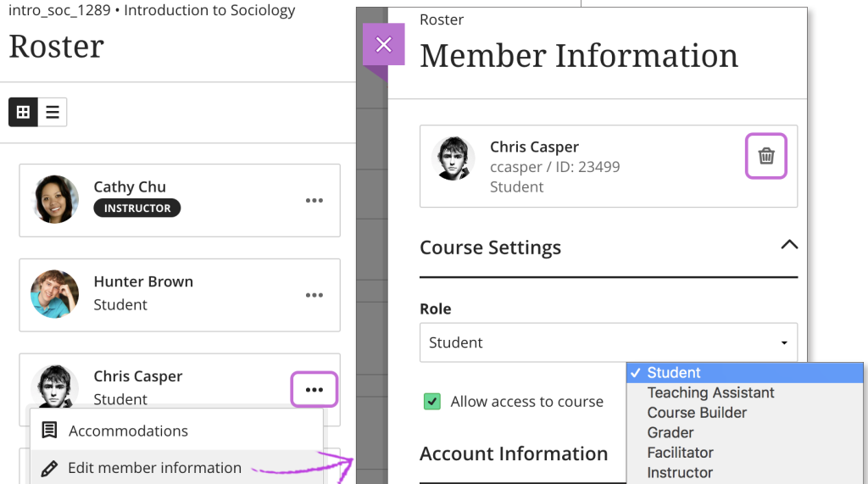Select Instructor role option
This screenshot has height=484, width=868.
pos(744,472)
